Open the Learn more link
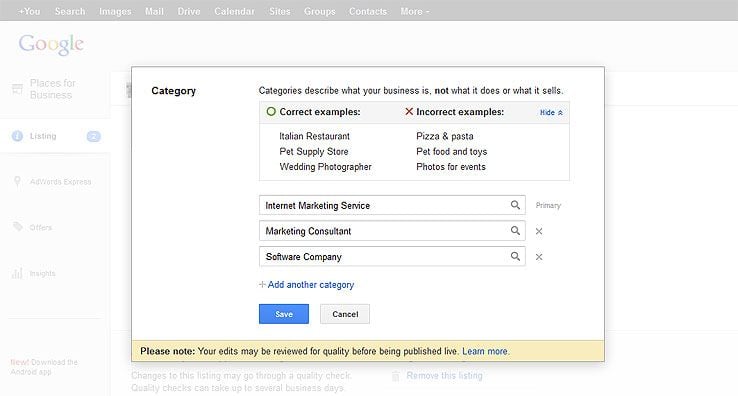 click(x=485, y=351)
